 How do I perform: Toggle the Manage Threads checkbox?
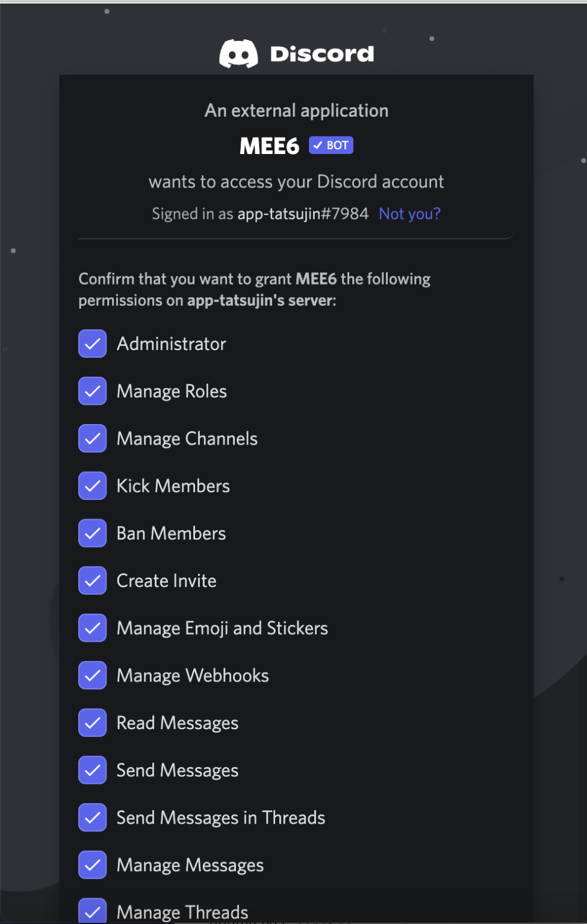[93, 911]
